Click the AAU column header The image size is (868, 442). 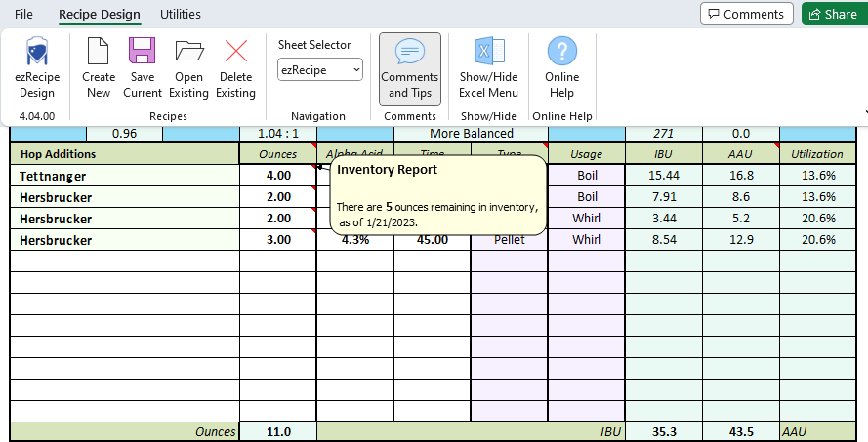tap(740, 154)
